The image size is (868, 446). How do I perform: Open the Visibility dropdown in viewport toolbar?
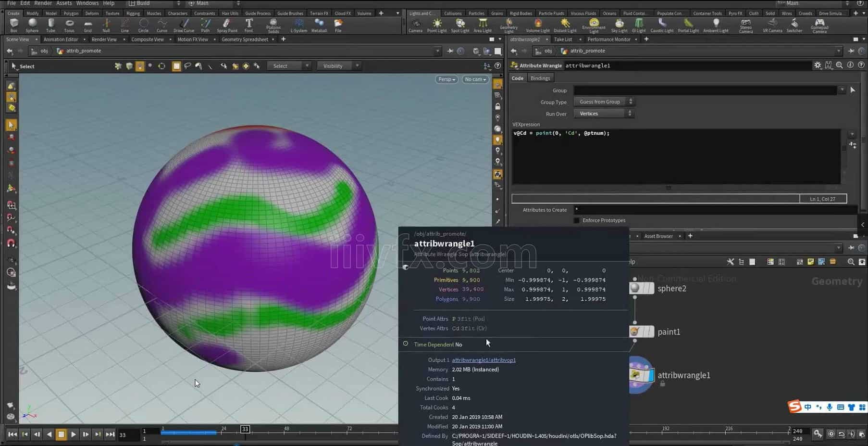tap(338, 66)
